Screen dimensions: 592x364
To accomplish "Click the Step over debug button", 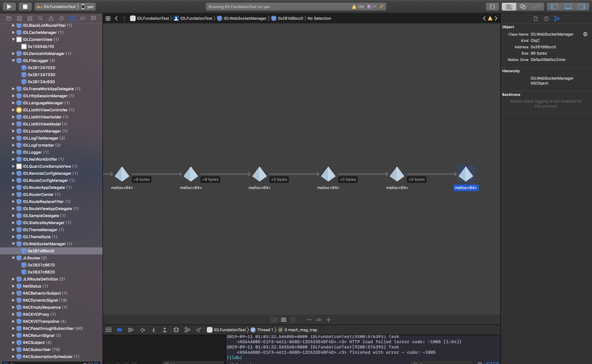I will [142, 330].
